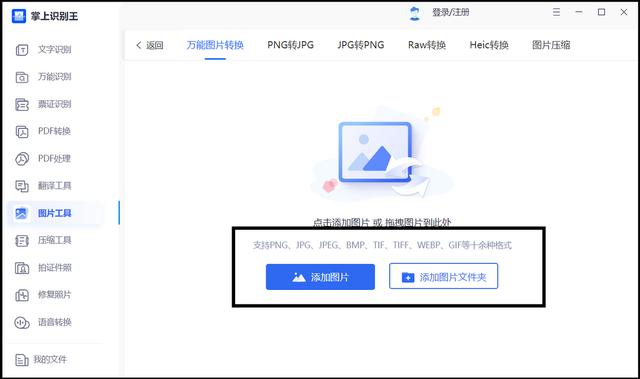Open 压缩工具 sidebar icon
This screenshot has width=640, height=379.
22,241
